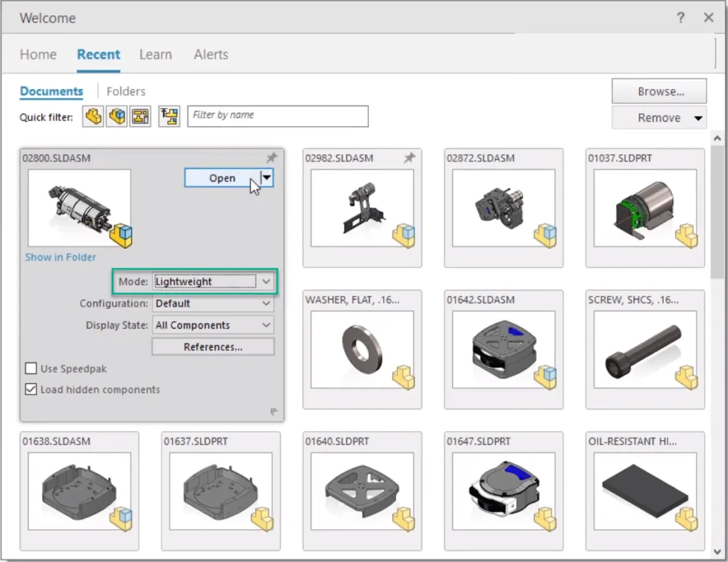Click the Browse... button
The image size is (728, 562).
click(659, 91)
